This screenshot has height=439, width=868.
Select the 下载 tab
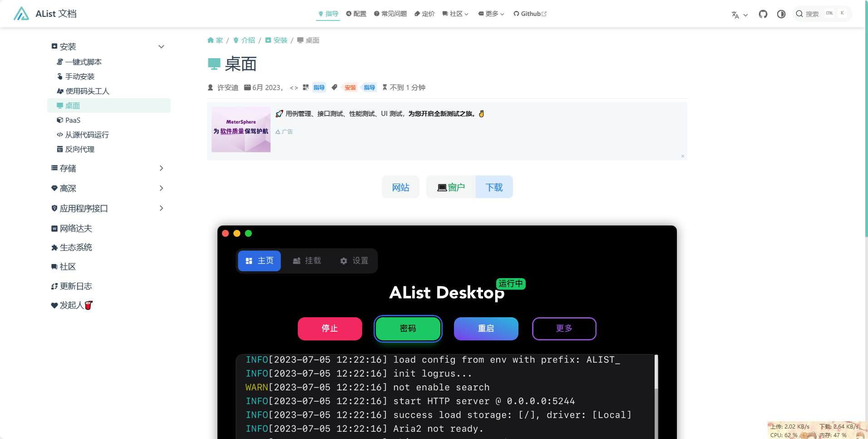[494, 187]
